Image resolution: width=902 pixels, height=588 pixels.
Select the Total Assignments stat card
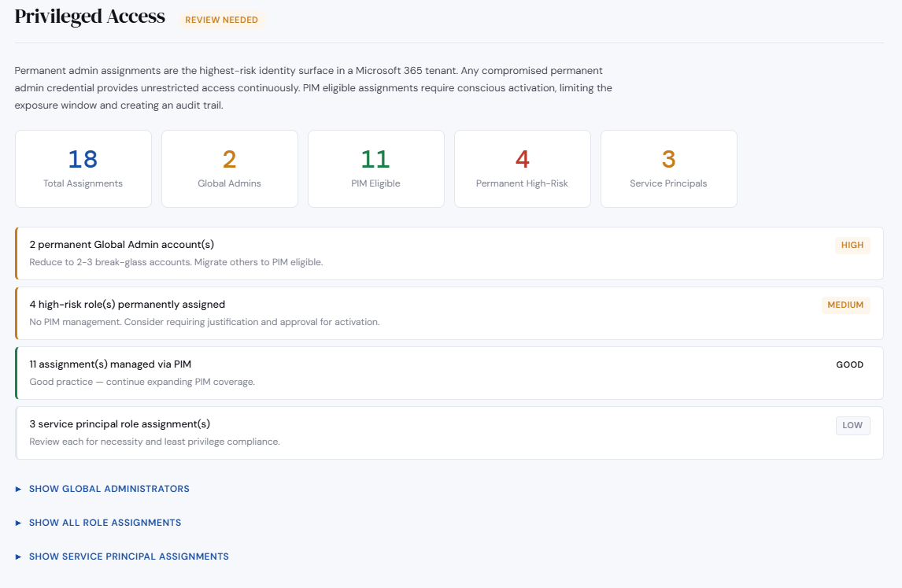point(83,168)
